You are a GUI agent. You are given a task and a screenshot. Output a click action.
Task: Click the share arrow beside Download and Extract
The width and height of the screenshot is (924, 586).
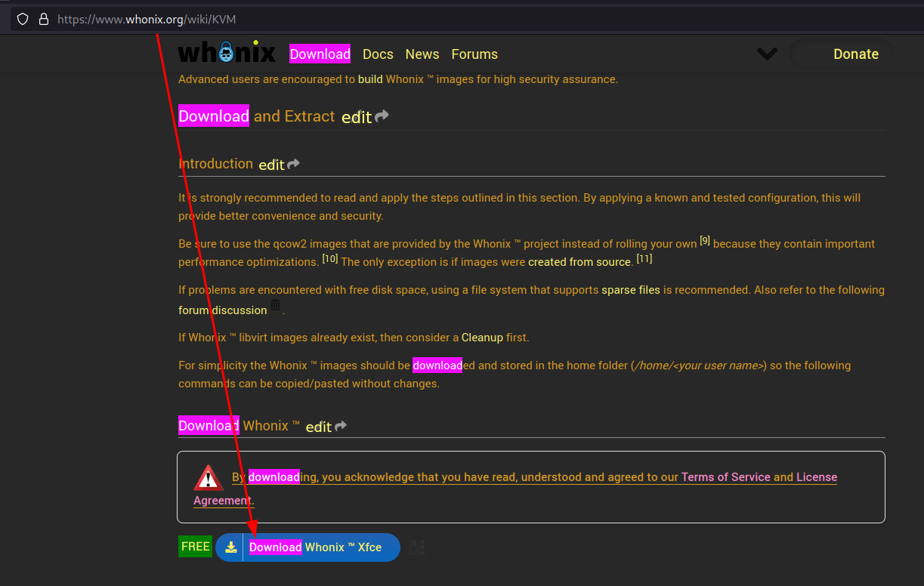pyautogui.click(x=382, y=116)
